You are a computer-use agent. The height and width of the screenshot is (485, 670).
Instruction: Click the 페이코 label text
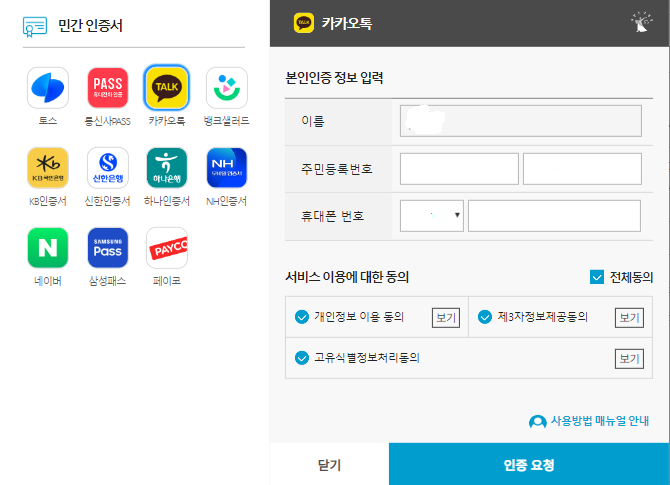pos(167,281)
